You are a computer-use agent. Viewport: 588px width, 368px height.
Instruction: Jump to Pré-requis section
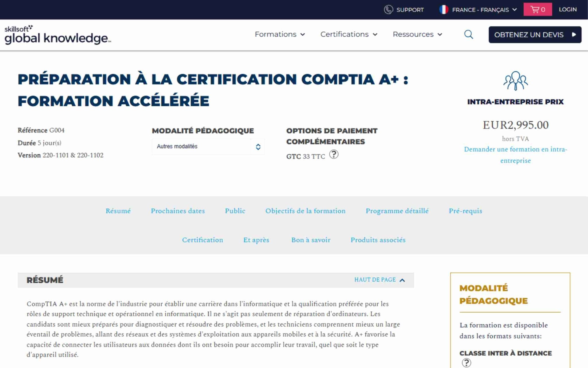[x=465, y=211]
